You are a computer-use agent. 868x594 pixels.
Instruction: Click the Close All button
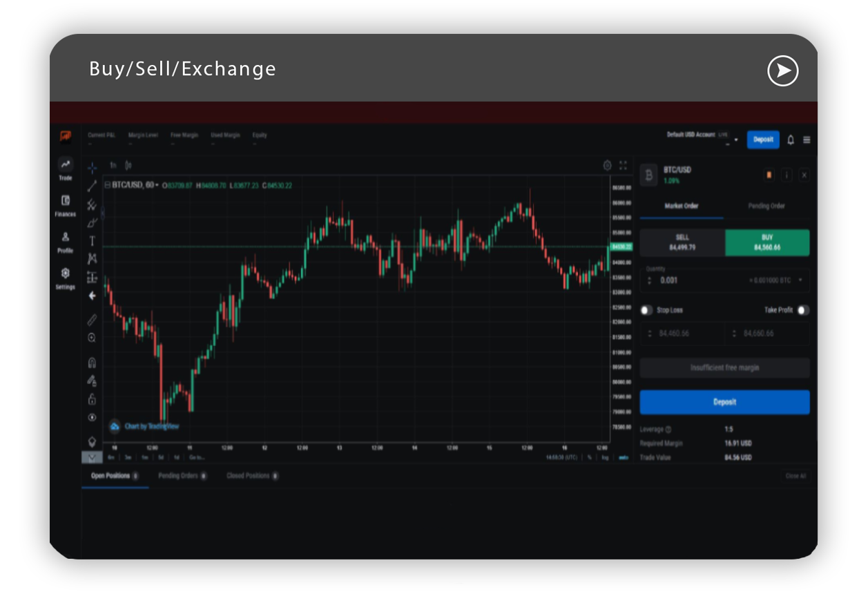[795, 476]
